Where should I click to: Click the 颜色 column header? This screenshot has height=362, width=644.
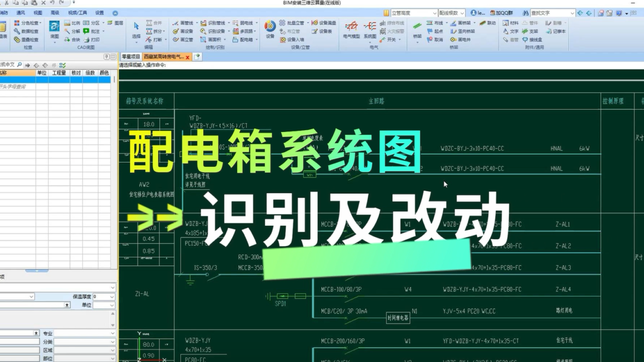tap(104, 73)
